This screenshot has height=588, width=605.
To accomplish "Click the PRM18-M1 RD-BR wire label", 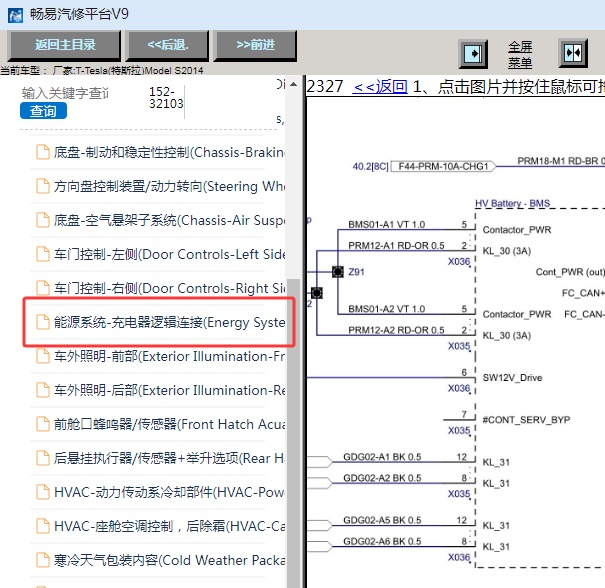I will coord(561,161).
